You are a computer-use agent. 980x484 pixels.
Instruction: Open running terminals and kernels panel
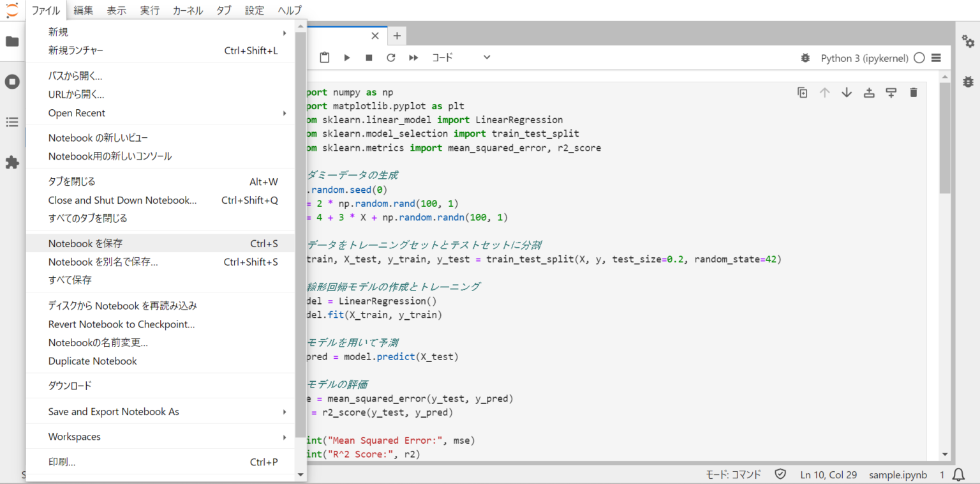[12, 82]
